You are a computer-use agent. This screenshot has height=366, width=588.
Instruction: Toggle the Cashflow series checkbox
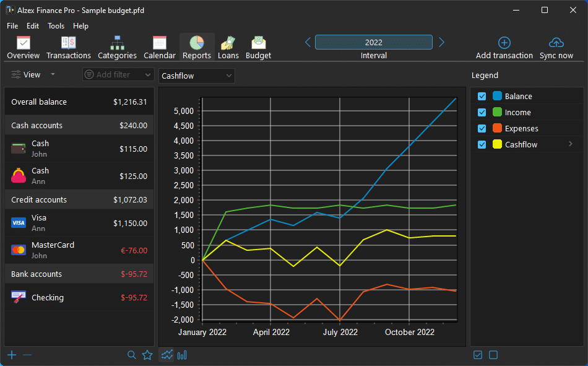[482, 145]
